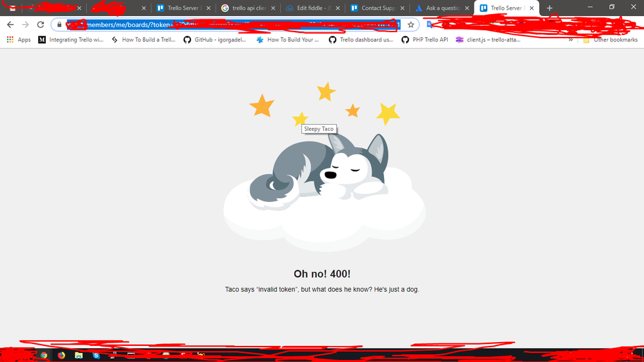This screenshot has width=644, height=362.
Task: Open the 'How To Build a Trell...' bookmark
Action: coord(143,39)
